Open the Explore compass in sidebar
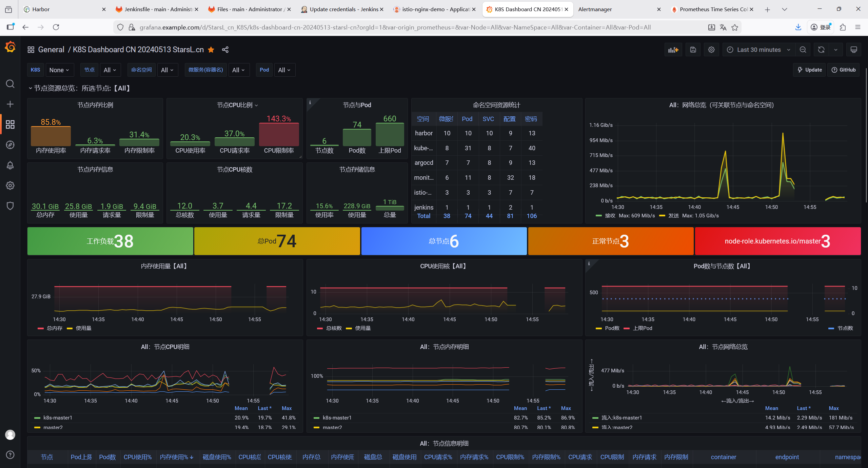 tap(10, 145)
